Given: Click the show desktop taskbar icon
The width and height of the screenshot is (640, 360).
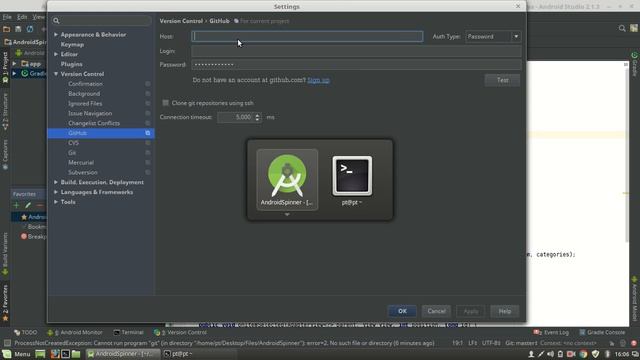Looking at the screenshot, I should 40,354.
